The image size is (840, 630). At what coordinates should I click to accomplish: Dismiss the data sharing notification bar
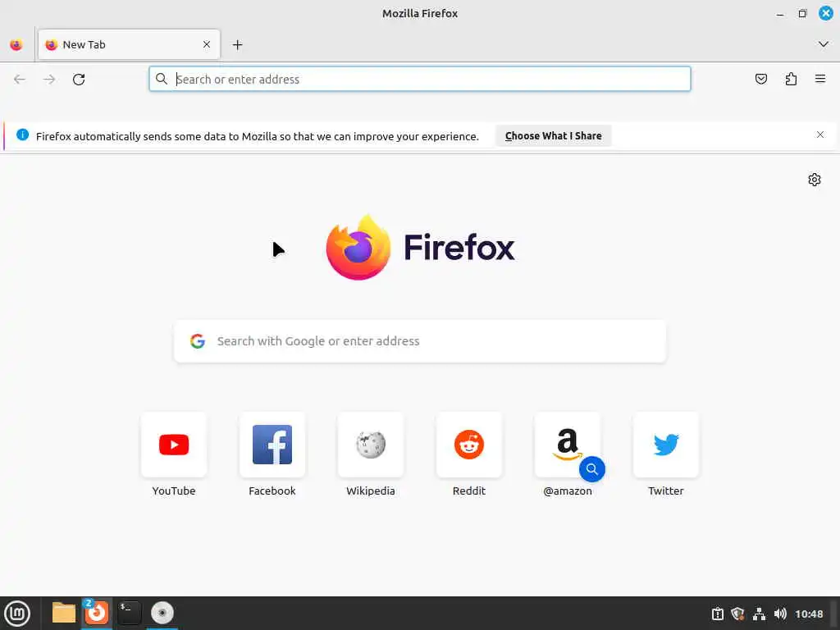pyautogui.click(x=820, y=135)
